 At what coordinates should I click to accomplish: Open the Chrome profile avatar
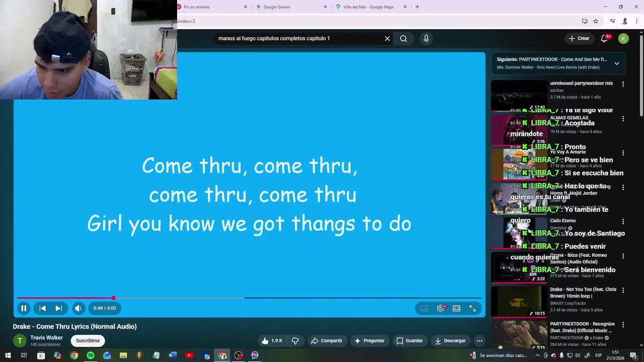(x=625, y=21)
